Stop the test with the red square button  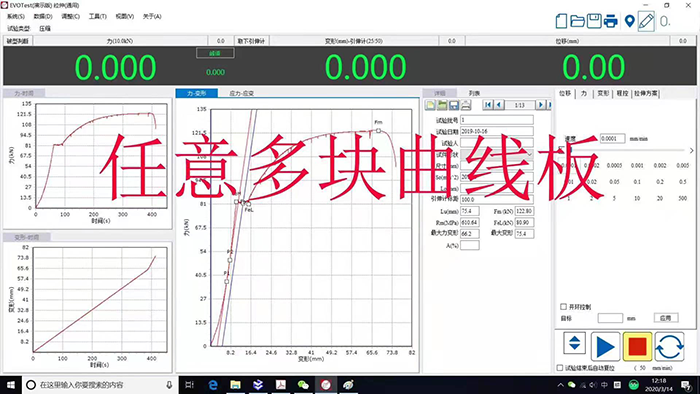637,346
